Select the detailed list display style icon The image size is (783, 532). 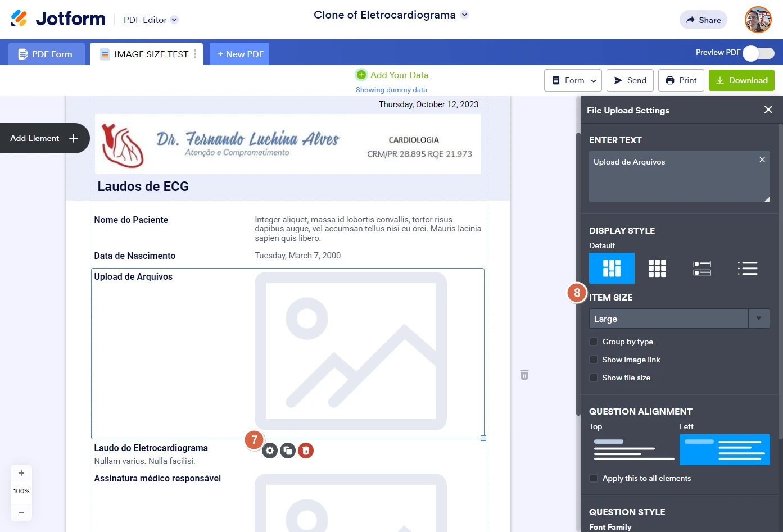point(702,268)
